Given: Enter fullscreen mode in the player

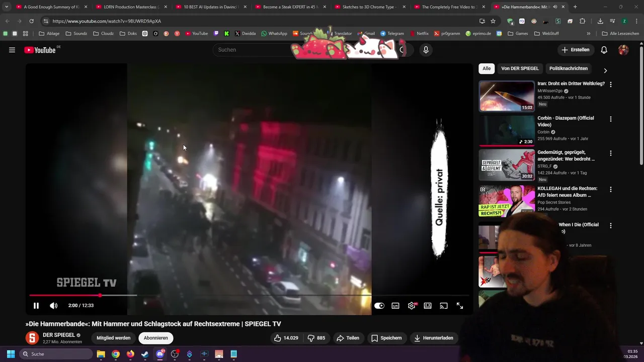Looking at the screenshot, I should click(x=460, y=306).
